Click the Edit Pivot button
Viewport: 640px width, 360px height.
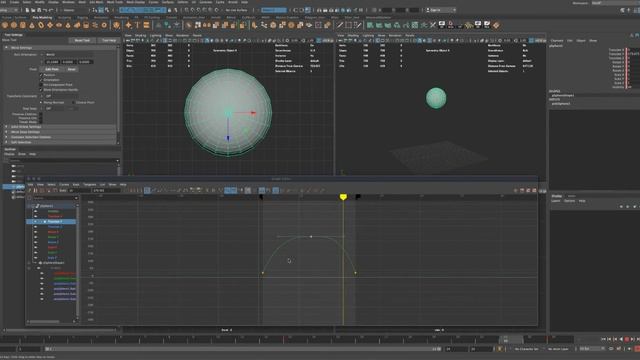52,69
